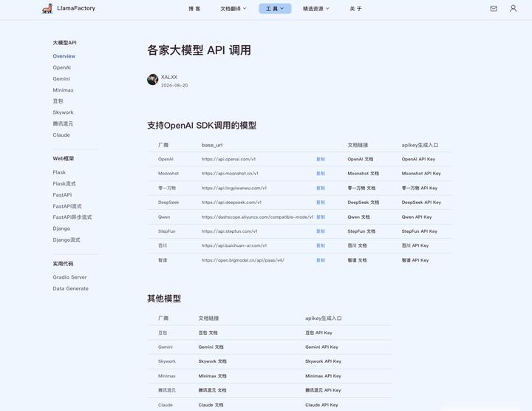Copy the StepFun base_url
The width and height of the screenshot is (532, 411).
coord(321,231)
